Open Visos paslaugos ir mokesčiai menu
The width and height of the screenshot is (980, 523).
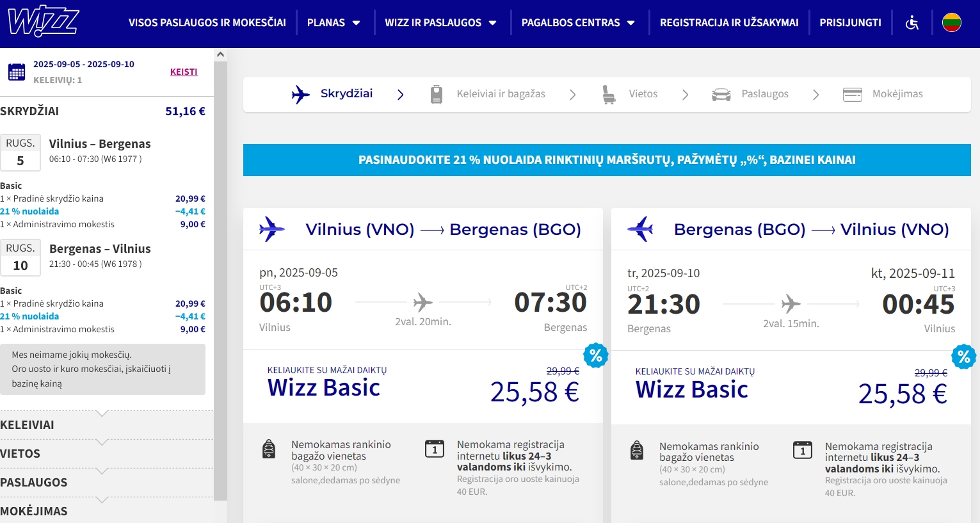point(207,22)
